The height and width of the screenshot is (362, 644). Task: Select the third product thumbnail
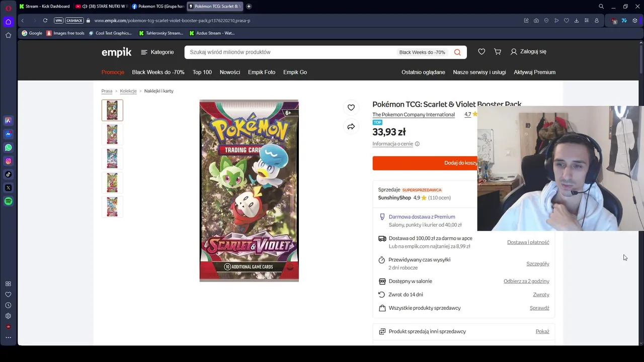coord(112,158)
